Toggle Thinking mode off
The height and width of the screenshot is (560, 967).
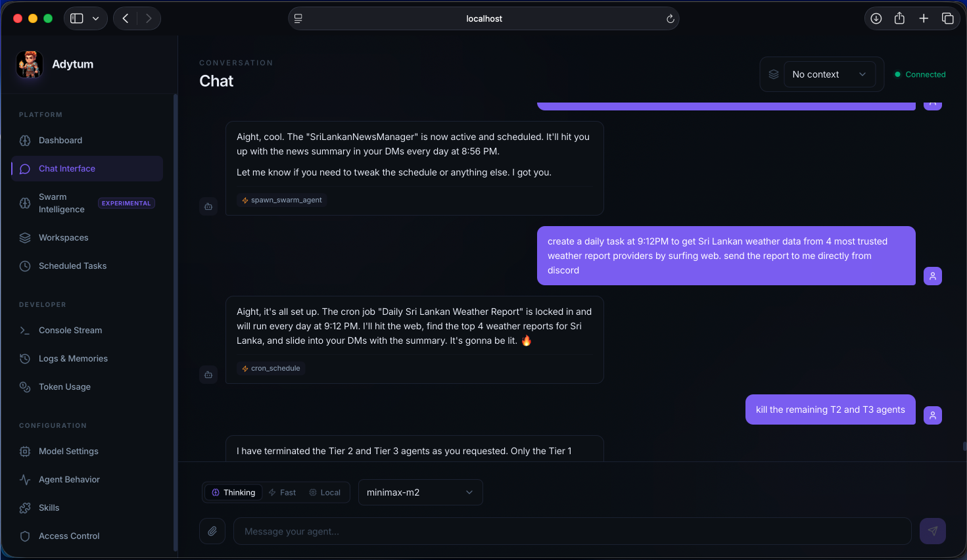pyautogui.click(x=233, y=492)
